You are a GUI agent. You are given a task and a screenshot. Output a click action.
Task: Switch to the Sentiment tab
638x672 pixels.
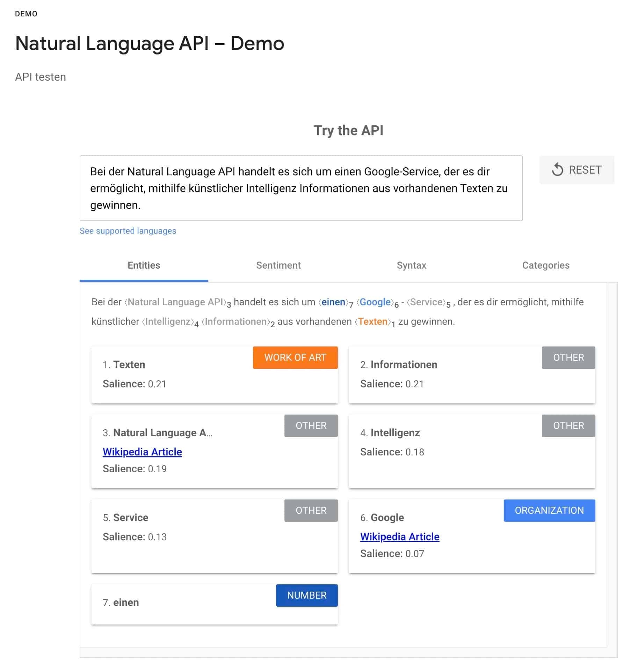click(278, 265)
